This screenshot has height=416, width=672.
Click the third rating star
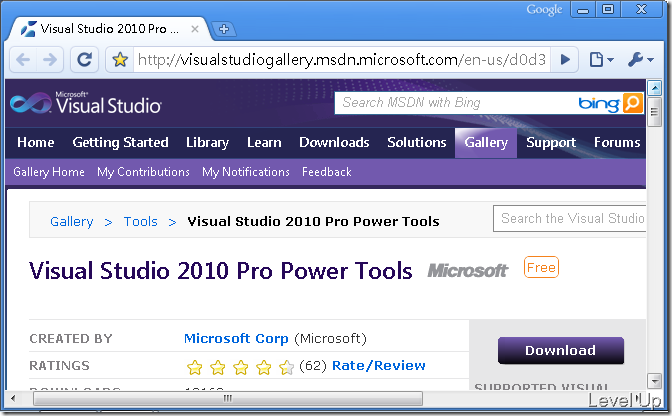coord(240,367)
